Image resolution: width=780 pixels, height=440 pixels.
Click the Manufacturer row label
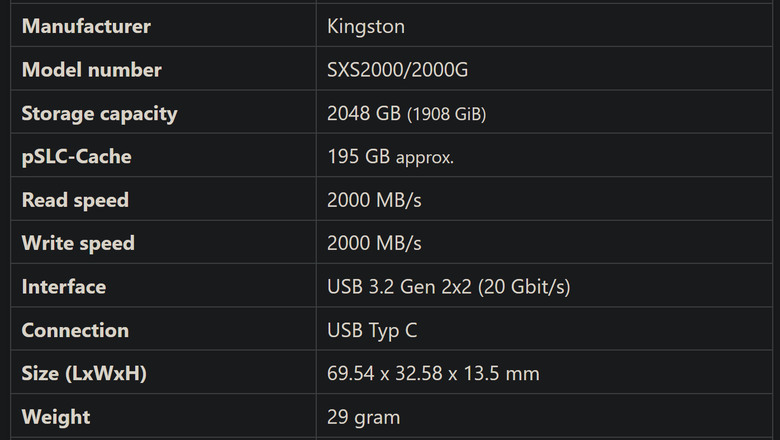tap(86, 26)
